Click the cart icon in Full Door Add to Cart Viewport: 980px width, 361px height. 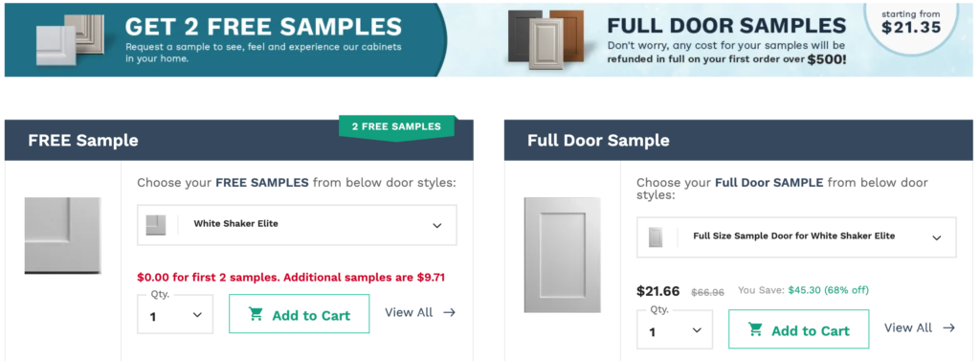[755, 329]
